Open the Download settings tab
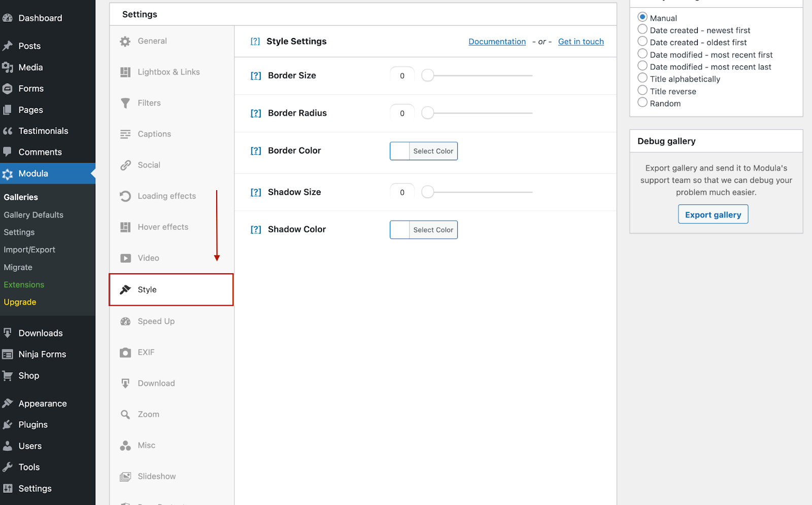812x505 pixels. [172, 383]
